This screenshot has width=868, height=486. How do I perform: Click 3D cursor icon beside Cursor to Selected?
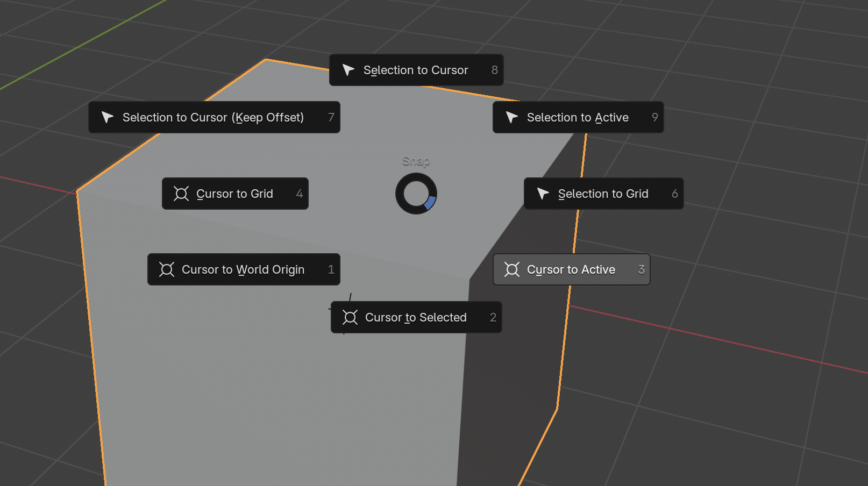click(x=350, y=317)
